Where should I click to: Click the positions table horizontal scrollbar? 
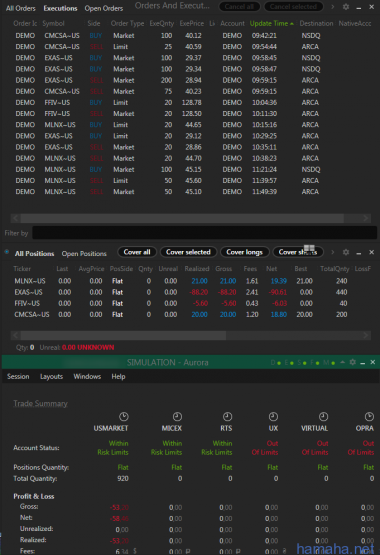click(x=123, y=335)
